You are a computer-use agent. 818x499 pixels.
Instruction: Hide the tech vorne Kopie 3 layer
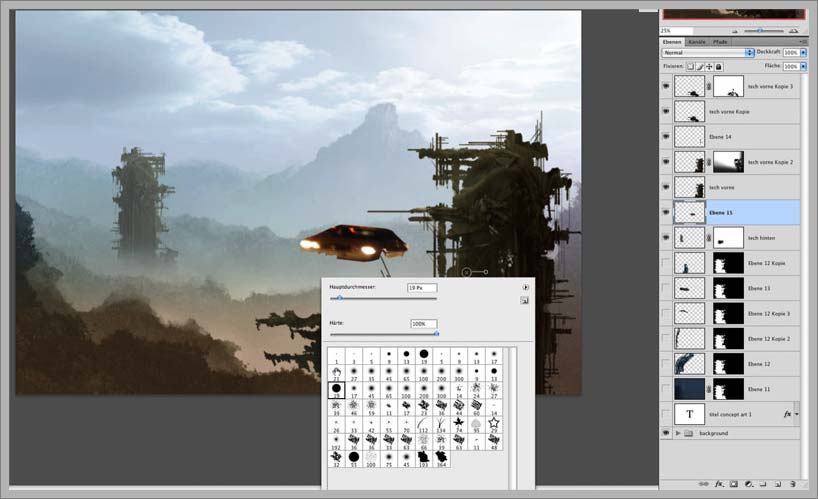[x=666, y=87]
